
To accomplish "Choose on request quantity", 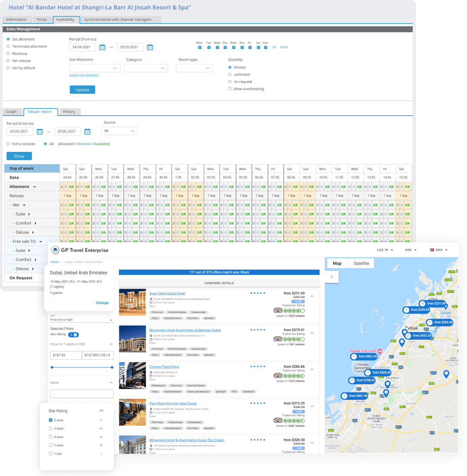I will point(230,82).
